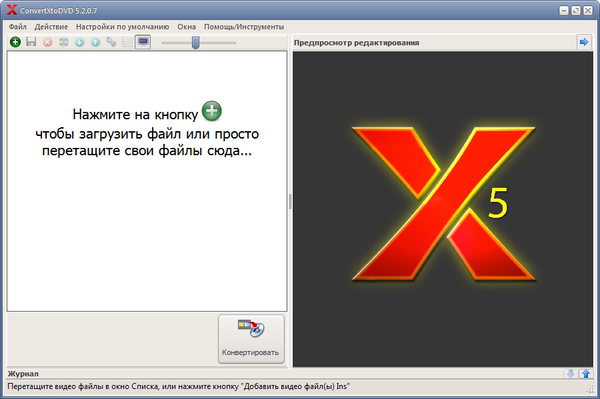Click the red X5 logo preview area
The height and width of the screenshot is (399, 600).
(x=443, y=210)
